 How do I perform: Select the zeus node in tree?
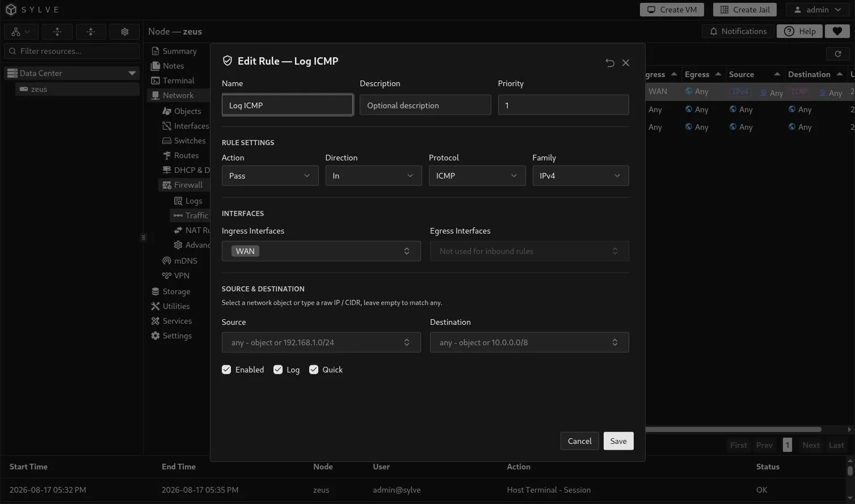[77, 89]
